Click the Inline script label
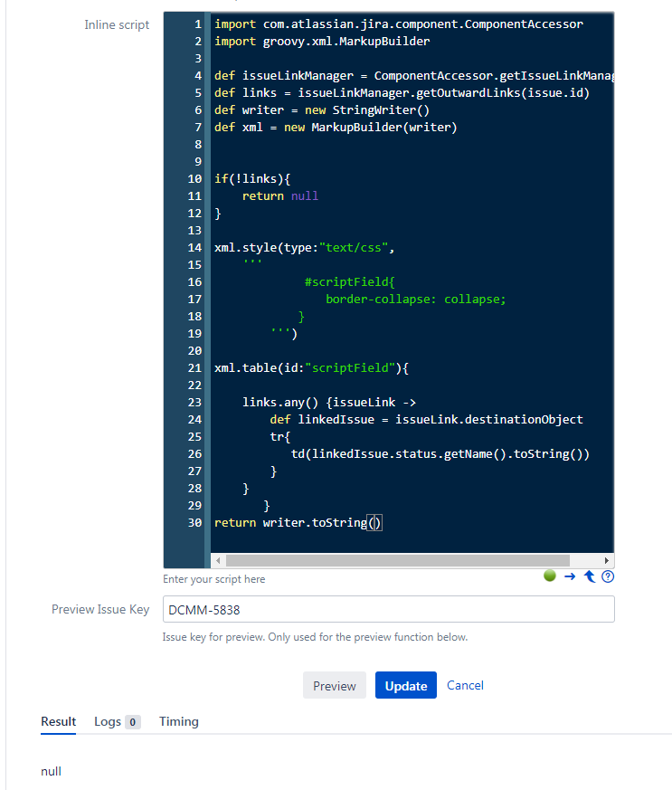The width and height of the screenshot is (672, 790). click(x=117, y=24)
